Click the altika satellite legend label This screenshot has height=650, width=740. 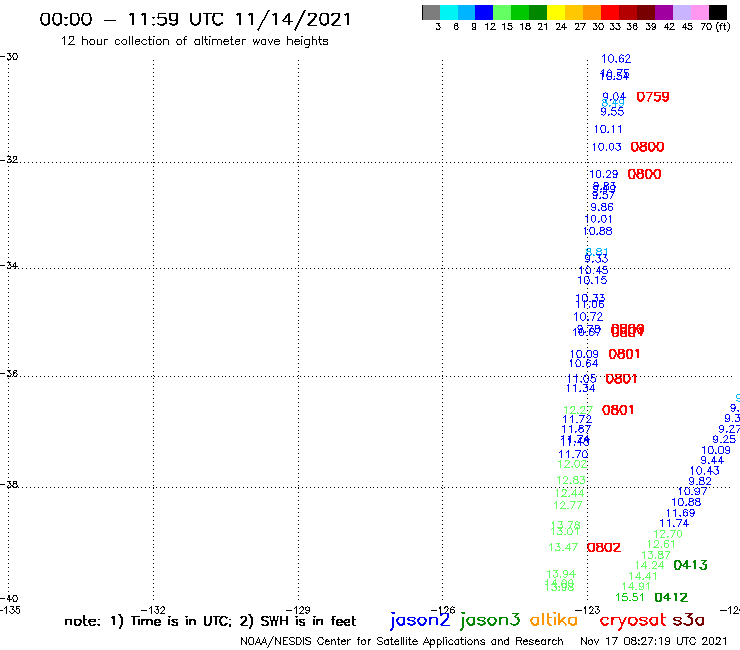pyautogui.click(x=554, y=619)
